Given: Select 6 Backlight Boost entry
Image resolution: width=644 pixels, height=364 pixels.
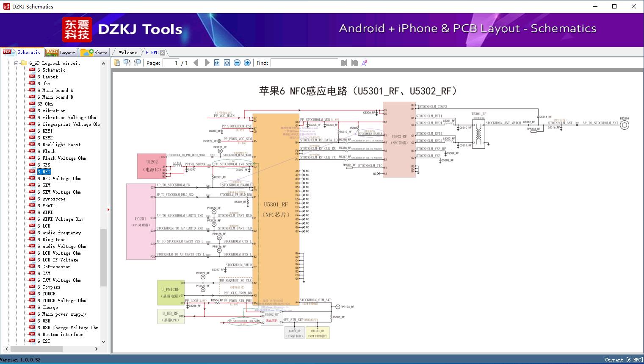Looking at the screenshot, I should 59,144.
